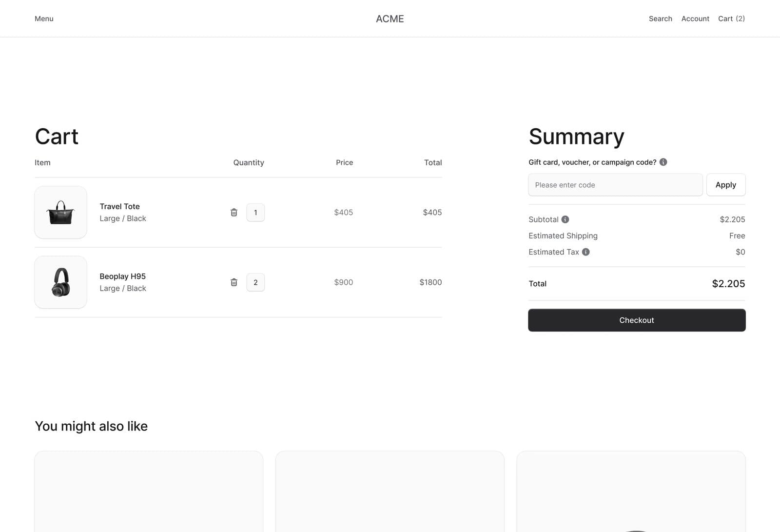The height and width of the screenshot is (532, 780).
Task: Open Cart (2) in header
Action: click(x=731, y=19)
